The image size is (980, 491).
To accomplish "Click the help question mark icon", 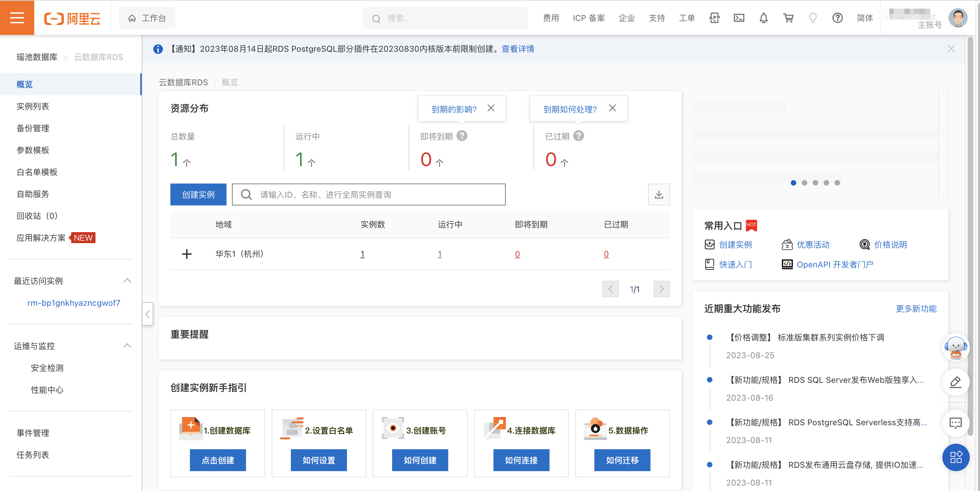I will click(x=837, y=18).
